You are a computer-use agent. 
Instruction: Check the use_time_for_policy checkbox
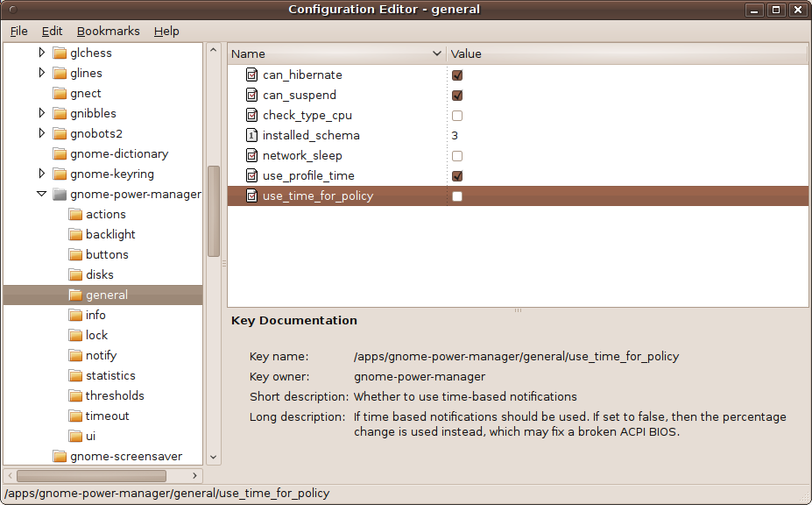point(457,196)
